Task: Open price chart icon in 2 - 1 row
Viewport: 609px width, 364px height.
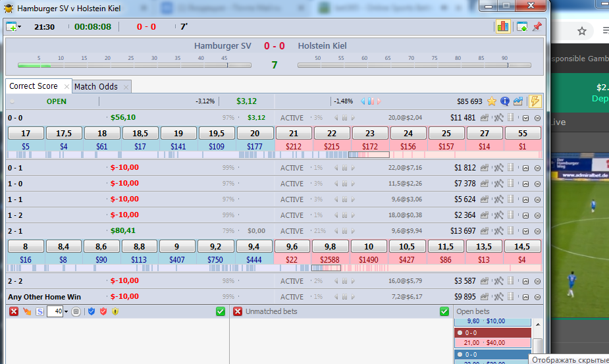Action: click(485, 231)
